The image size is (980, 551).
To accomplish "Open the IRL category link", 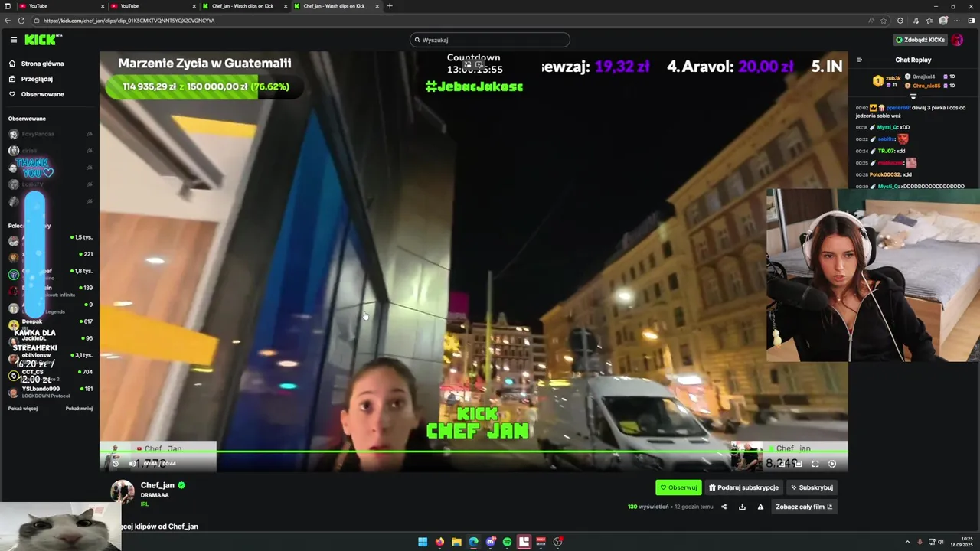I will point(145,504).
